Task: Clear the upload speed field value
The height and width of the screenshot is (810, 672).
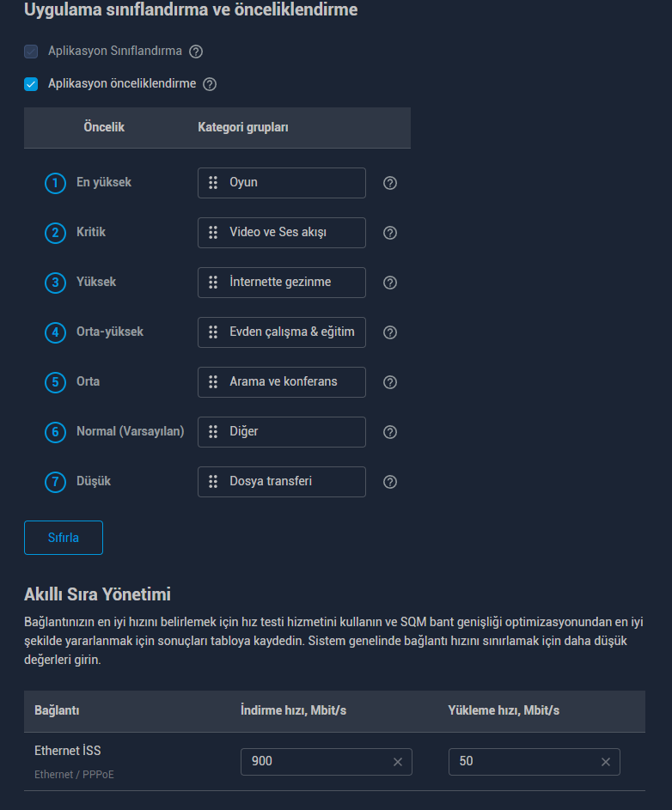Action: (x=606, y=762)
